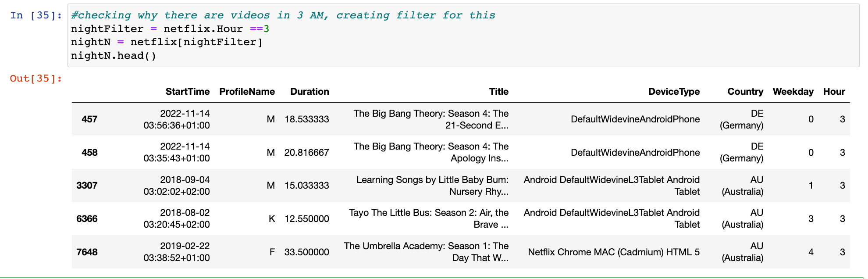Click the comment line about 3 AM videos
The image size is (868, 279).
coord(283,15)
